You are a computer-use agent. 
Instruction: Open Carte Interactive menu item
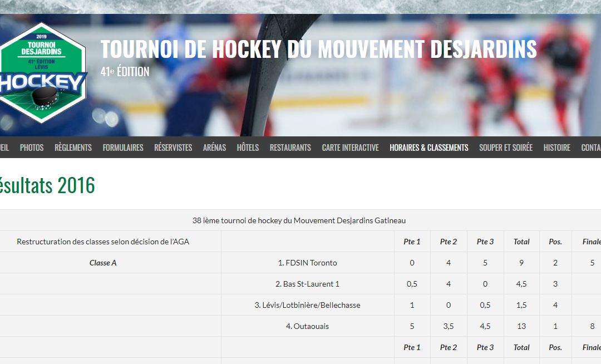tap(351, 147)
